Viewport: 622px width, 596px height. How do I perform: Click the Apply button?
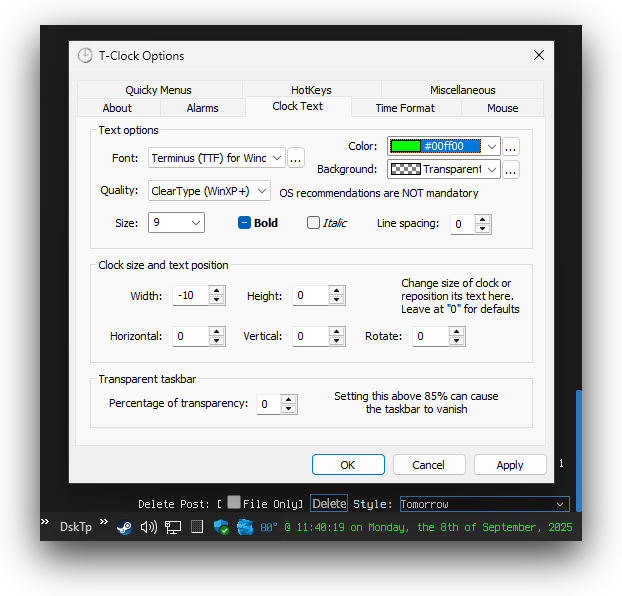tap(510, 465)
